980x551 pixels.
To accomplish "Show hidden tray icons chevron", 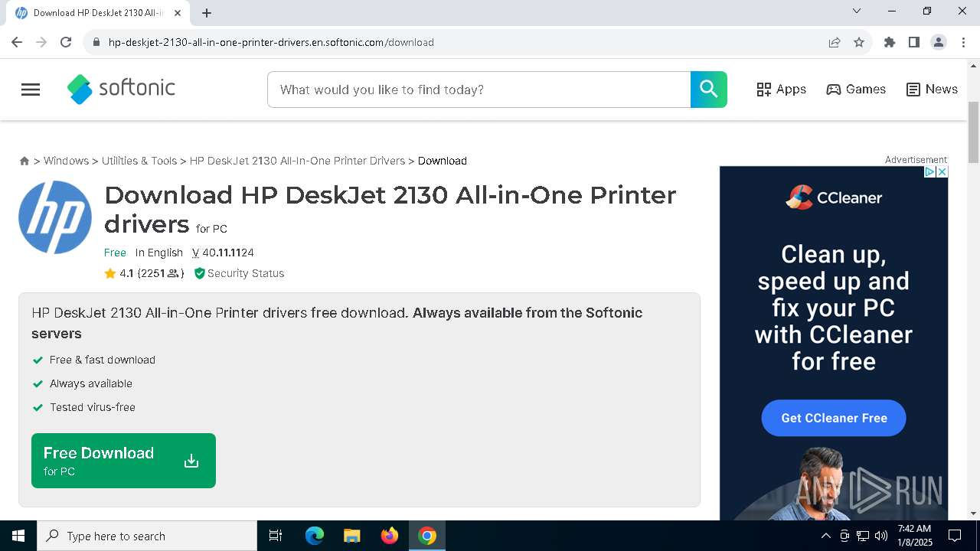I will [825, 536].
